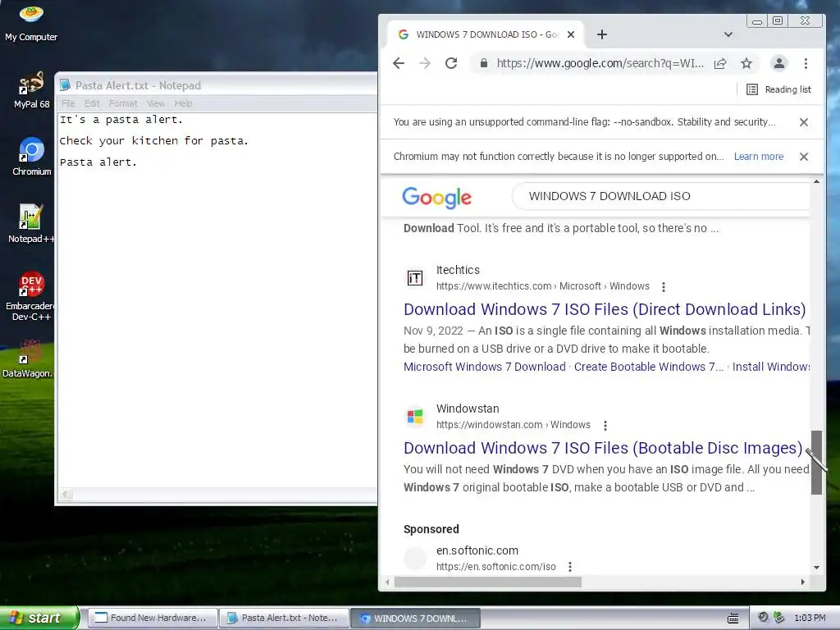This screenshot has height=630, width=840.
Task: Click the line "Check your kitchen for pasta."
Action: click(x=153, y=141)
